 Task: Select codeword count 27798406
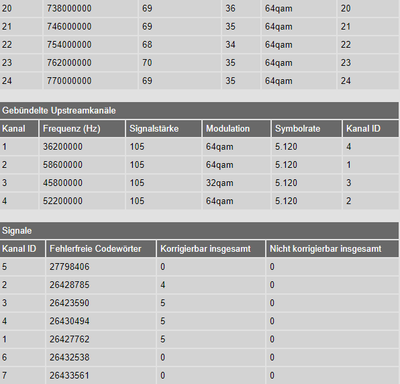[x=69, y=267]
